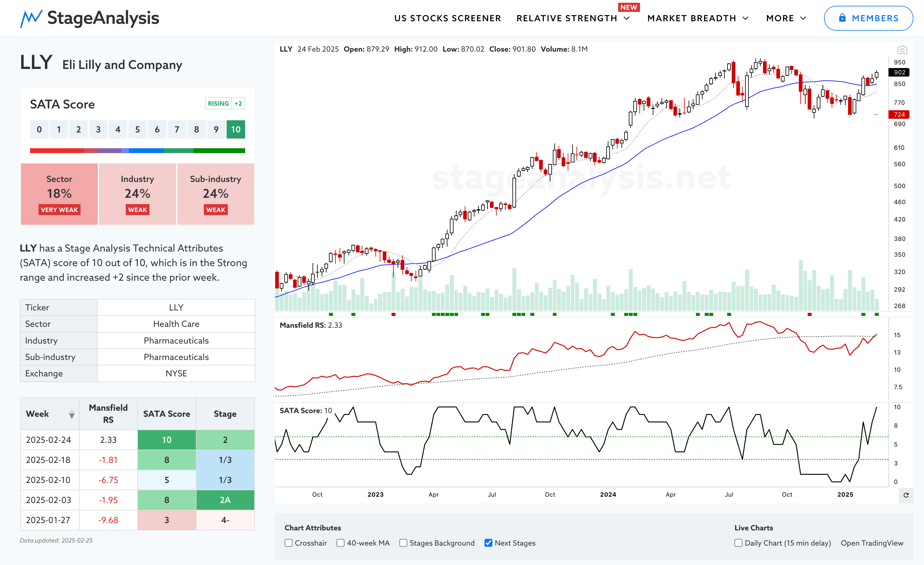
Task: Click the -9.68 Mansfield RS cell
Action: coord(108,520)
